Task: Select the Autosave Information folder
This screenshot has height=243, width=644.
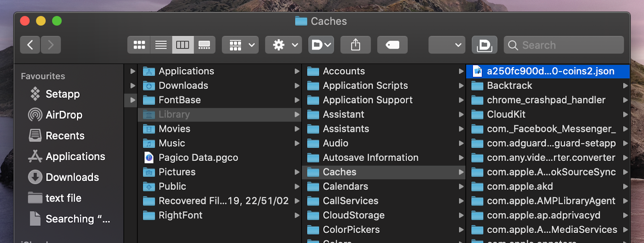Action: point(384,158)
